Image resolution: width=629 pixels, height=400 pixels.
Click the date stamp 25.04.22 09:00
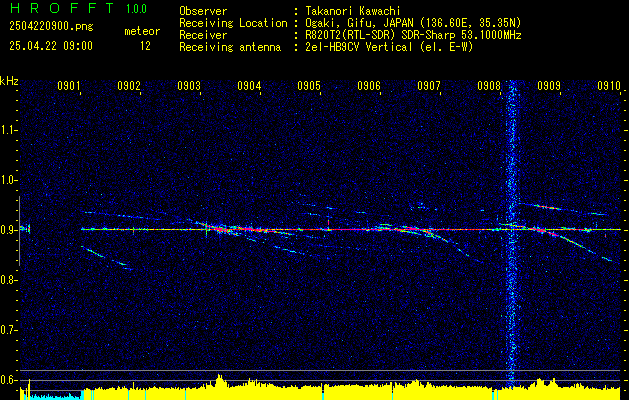(51, 46)
